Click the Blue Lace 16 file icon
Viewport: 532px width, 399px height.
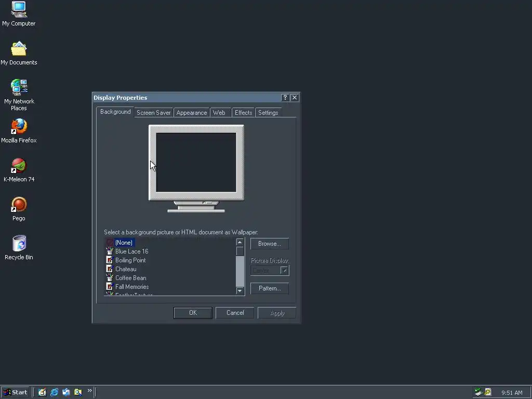[109, 251]
